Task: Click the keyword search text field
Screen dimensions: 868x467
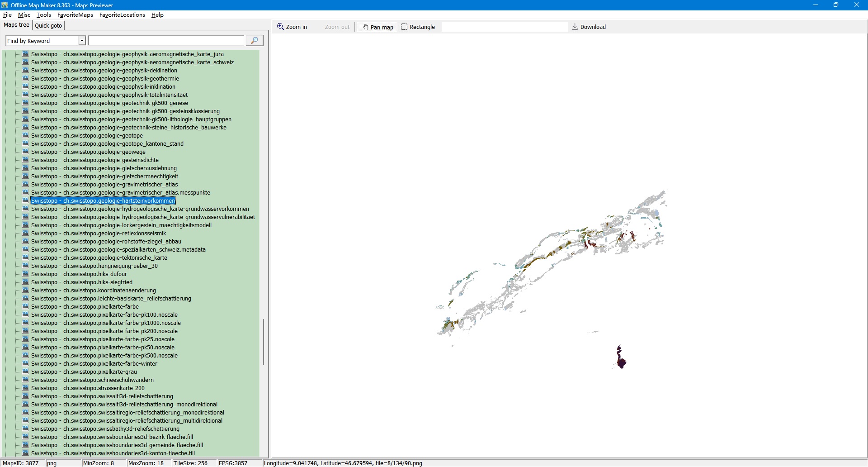Action: tap(166, 41)
